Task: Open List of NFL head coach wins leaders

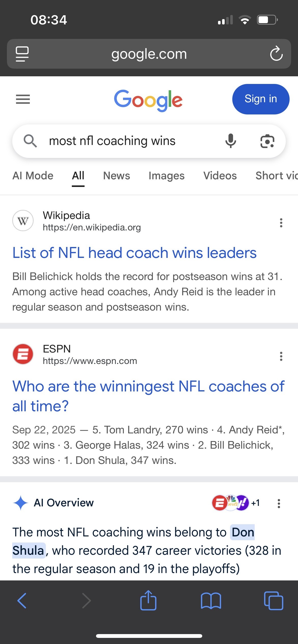Action: [x=134, y=253]
